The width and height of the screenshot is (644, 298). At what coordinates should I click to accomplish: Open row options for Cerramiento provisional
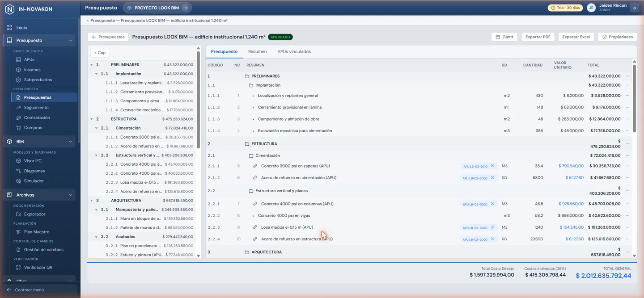click(628, 107)
